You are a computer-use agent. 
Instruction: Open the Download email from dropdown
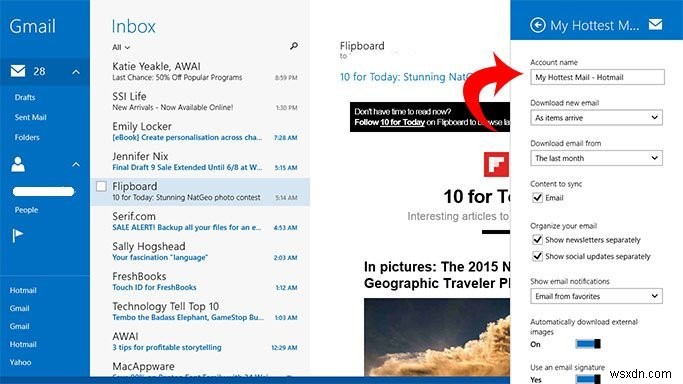(596, 158)
